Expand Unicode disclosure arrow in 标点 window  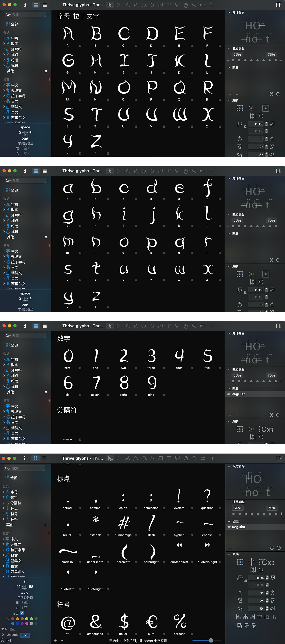point(3,634)
